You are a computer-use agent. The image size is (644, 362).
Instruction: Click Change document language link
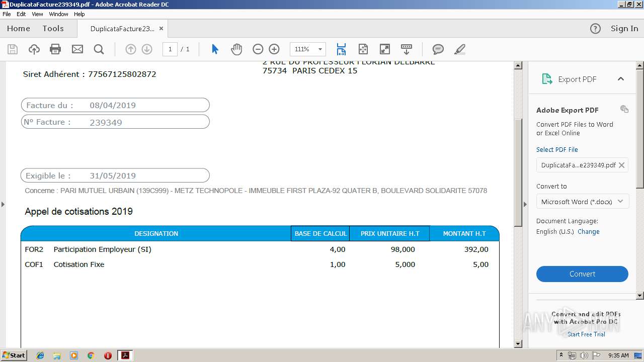click(589, 232)
